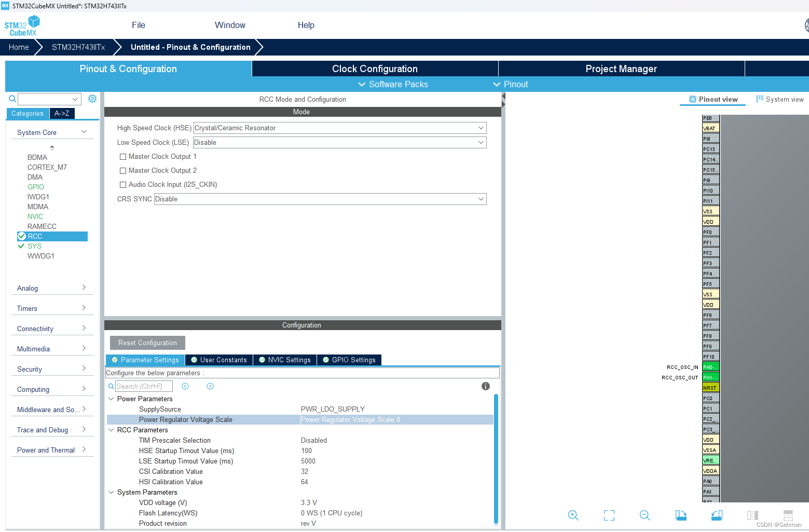Viewport: 809px width, 532px height.
Task: Click the VSSA pin on the chip
Action: point(710,450)
